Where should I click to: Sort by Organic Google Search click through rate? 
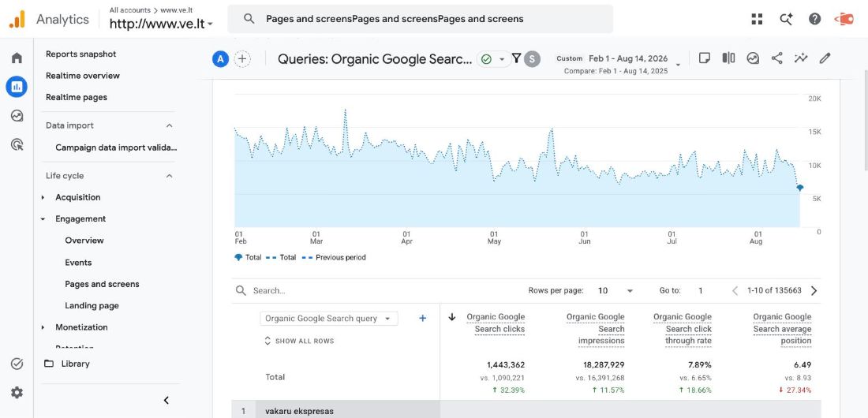(x=683, y=329)
